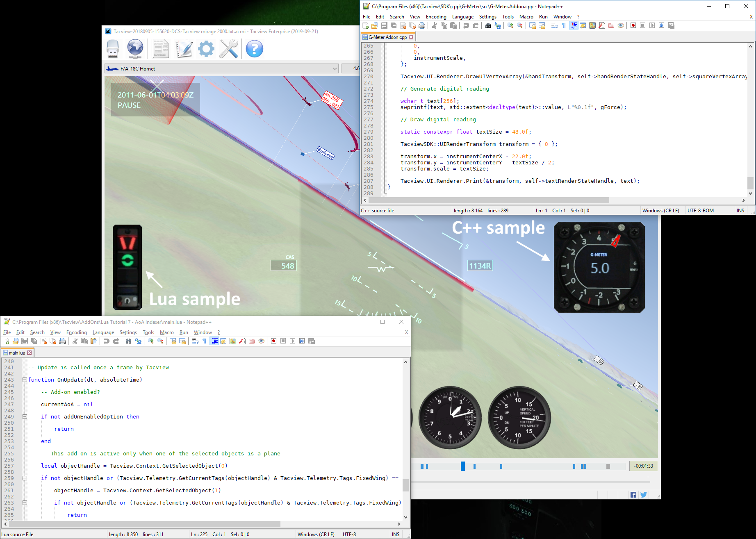Open Encoding menu in G-Meter Notepad++ window

[x=436, y=17]
